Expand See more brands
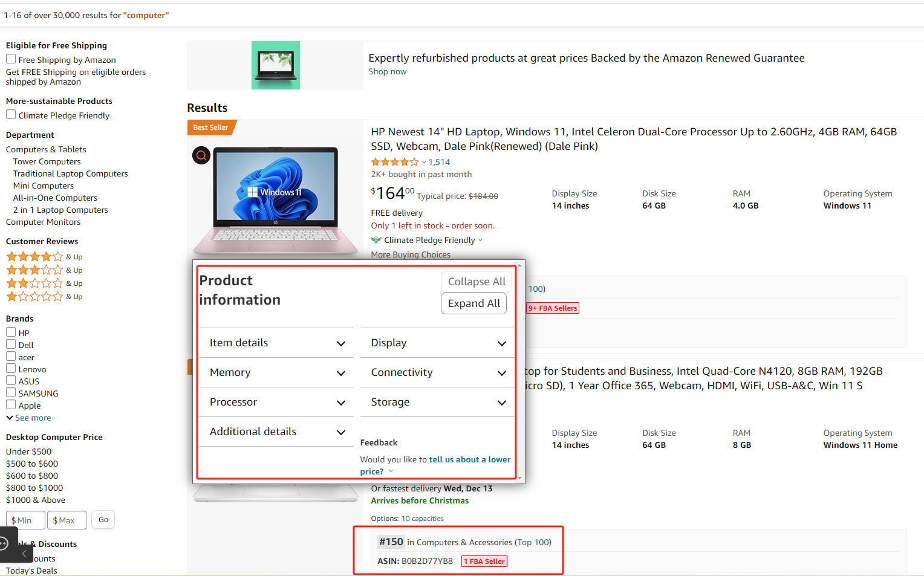 pos(28,418)
